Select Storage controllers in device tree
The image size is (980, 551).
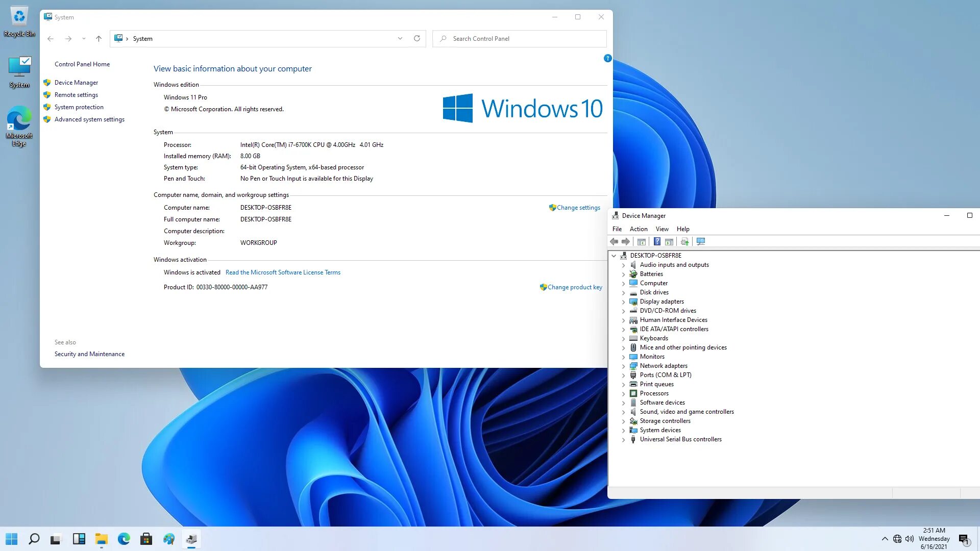click(x=665, y=421)
